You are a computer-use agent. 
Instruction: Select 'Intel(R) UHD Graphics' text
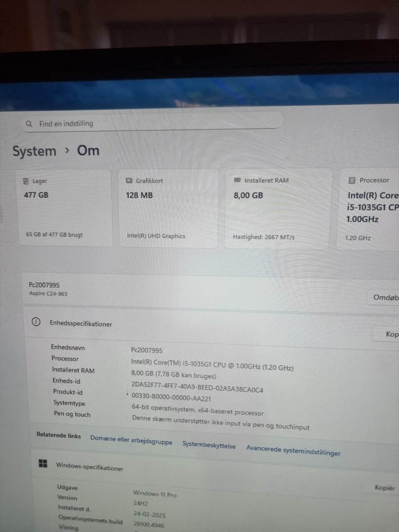click(156, 236)
